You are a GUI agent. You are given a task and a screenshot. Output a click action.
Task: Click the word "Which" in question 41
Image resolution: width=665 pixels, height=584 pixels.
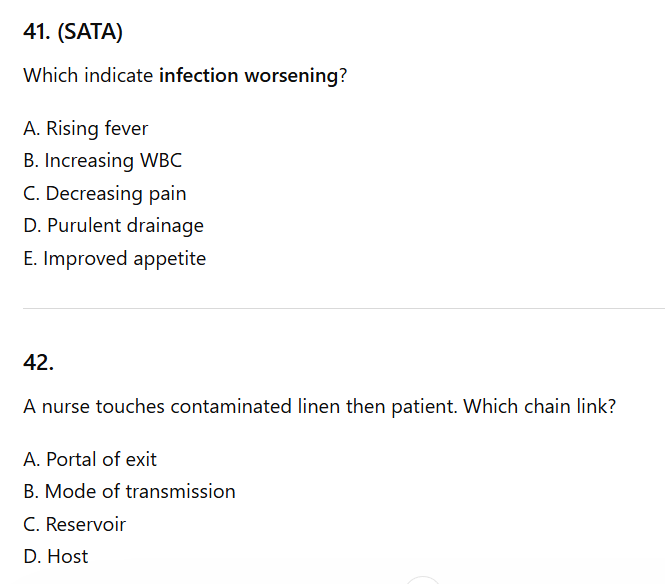47,75
